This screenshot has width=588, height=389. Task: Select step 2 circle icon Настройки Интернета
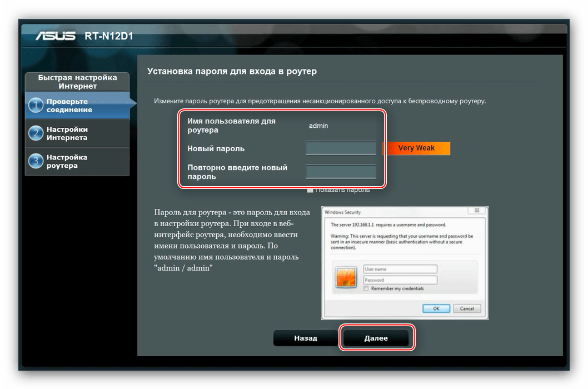point(36,133)
